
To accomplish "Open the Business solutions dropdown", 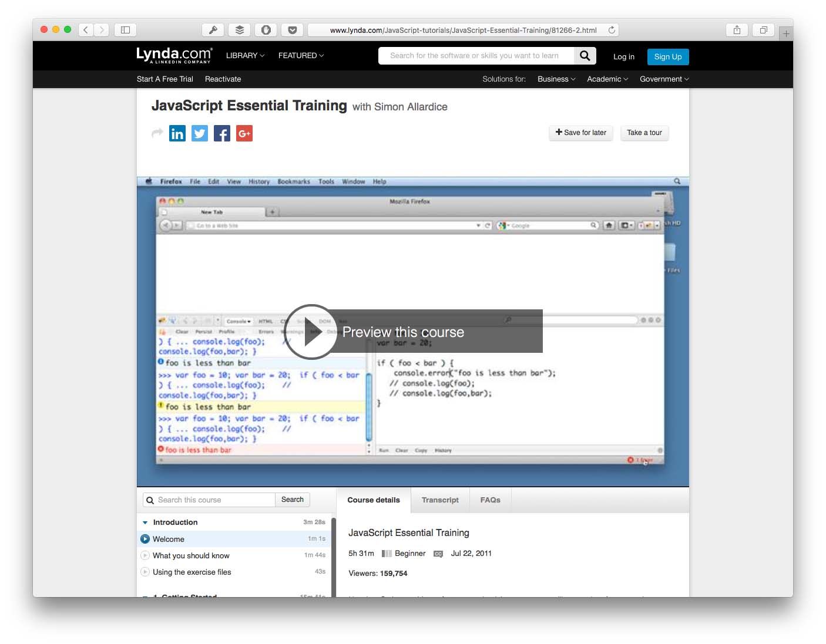I will point(556,79).
